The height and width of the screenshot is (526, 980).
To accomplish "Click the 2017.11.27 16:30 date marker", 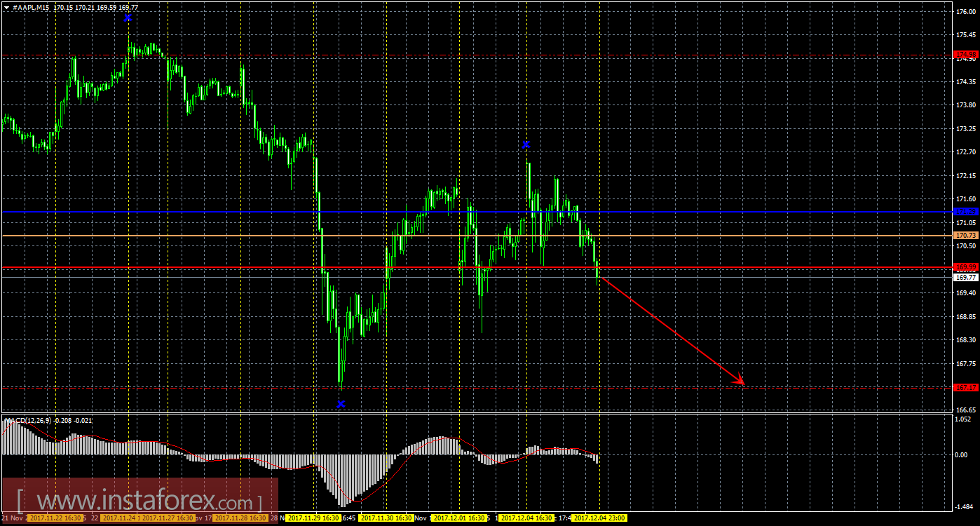I will pos(170,518).
